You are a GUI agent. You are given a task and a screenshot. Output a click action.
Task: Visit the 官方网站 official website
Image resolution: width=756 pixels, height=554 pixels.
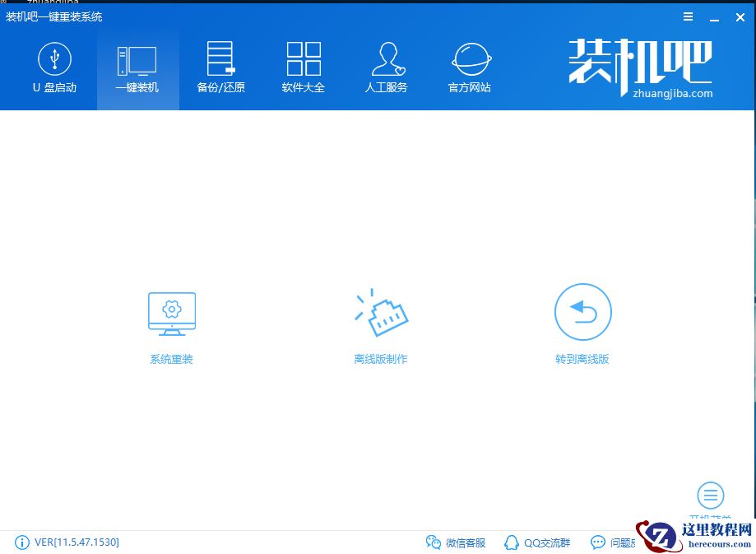pyautogui.click(x=470, y=66)
